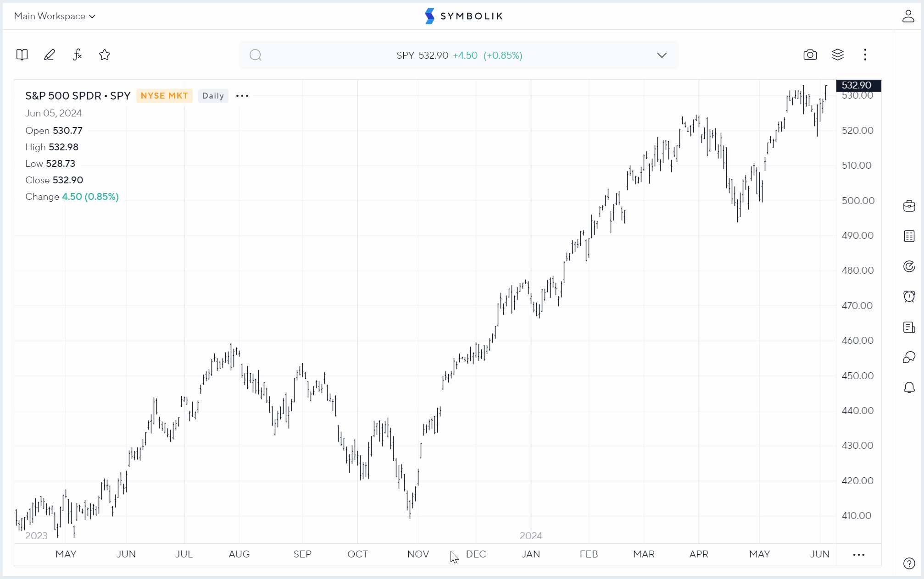This screenshot has width=924, height=579.
Task: Change the Daily timeframe badge
Action: (213, 96)
